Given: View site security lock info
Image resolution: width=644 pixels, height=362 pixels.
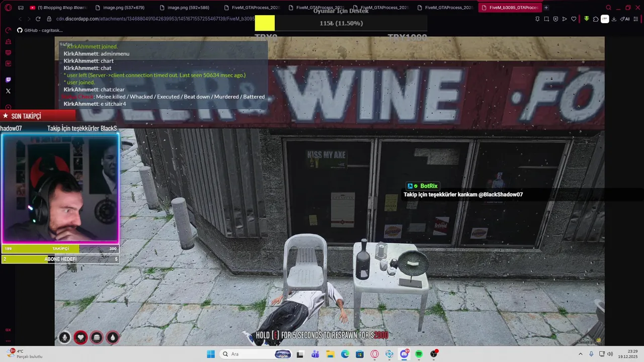Looking at the screenshot, I should coord(49,19).
